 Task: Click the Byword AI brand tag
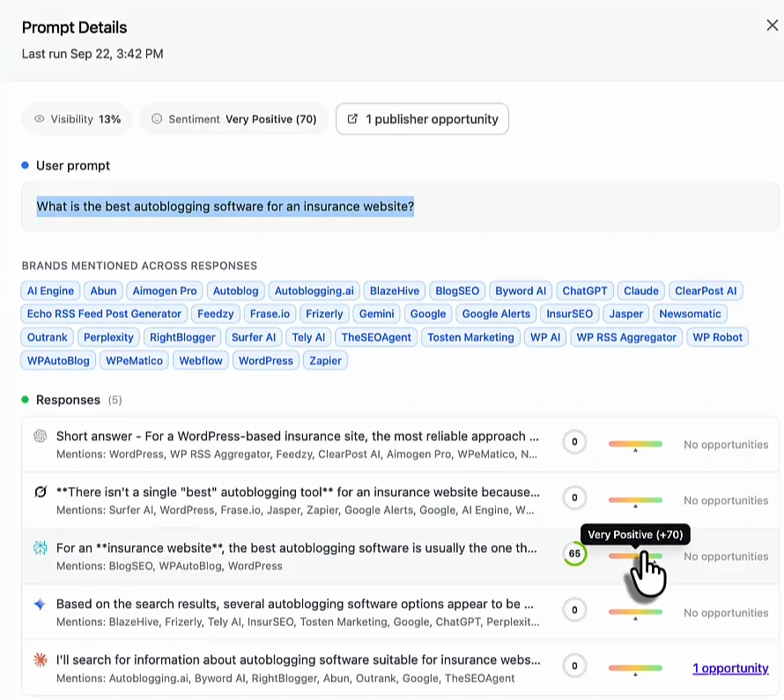pyautogui.click(x=521, y=291)
